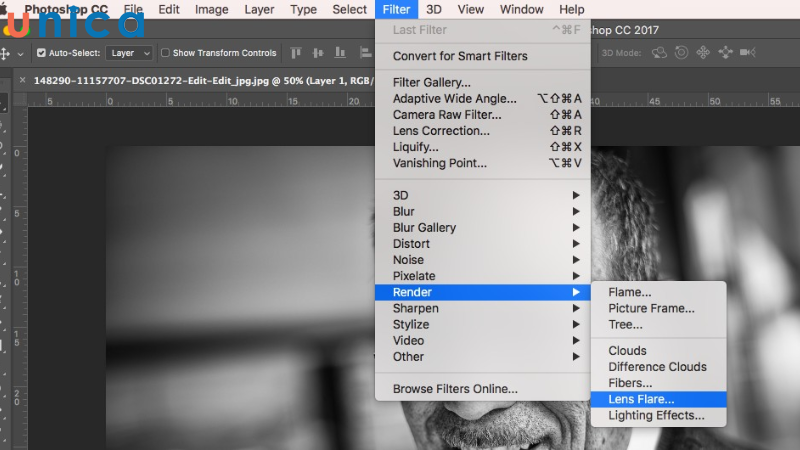
Task: Close the open Filter menu
Action: tap(396, 10)
